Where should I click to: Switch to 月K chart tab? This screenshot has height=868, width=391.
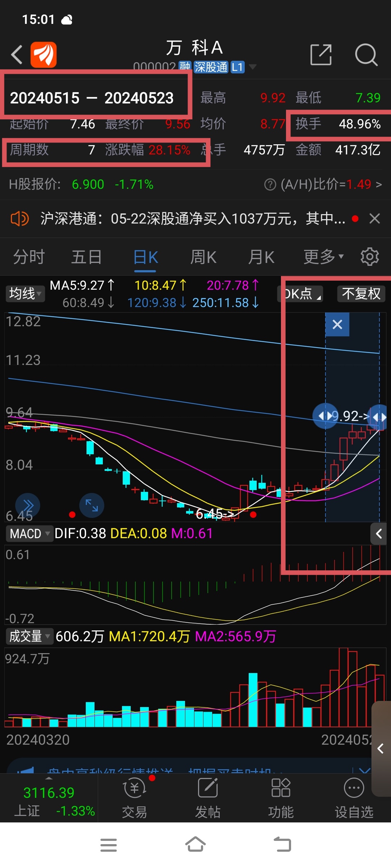click(261, 257)
